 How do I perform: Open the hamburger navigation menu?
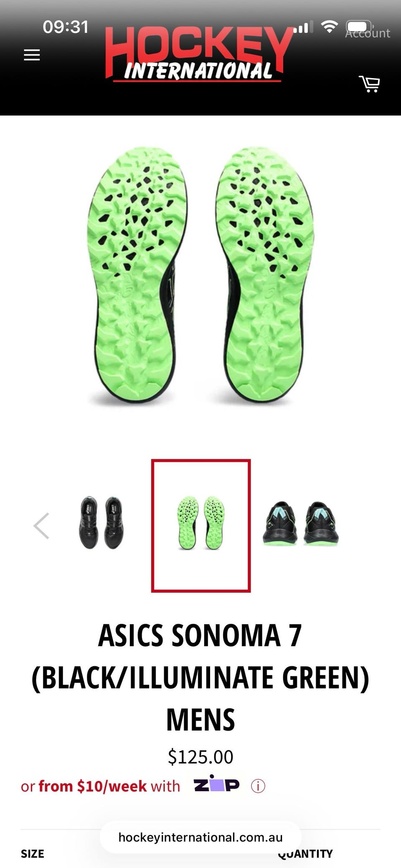tap(32, 55)
